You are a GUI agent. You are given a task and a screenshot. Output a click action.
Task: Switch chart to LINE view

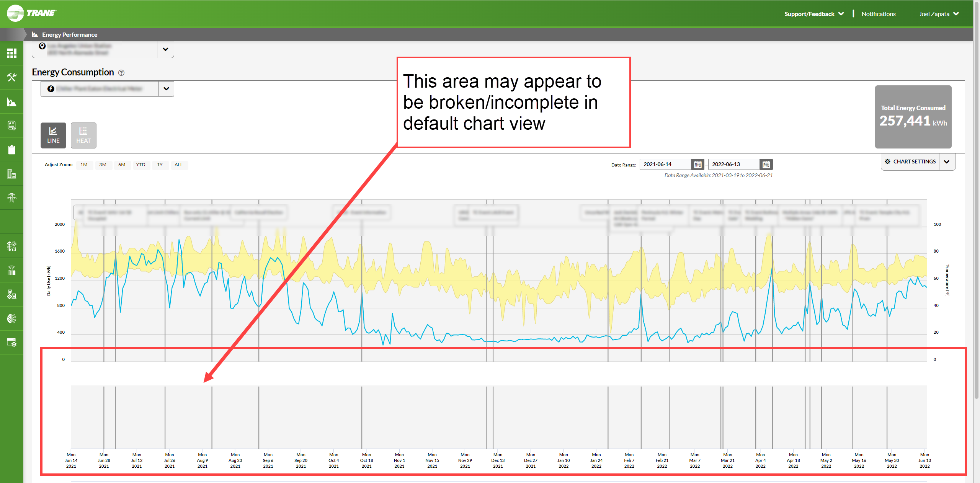53,135
